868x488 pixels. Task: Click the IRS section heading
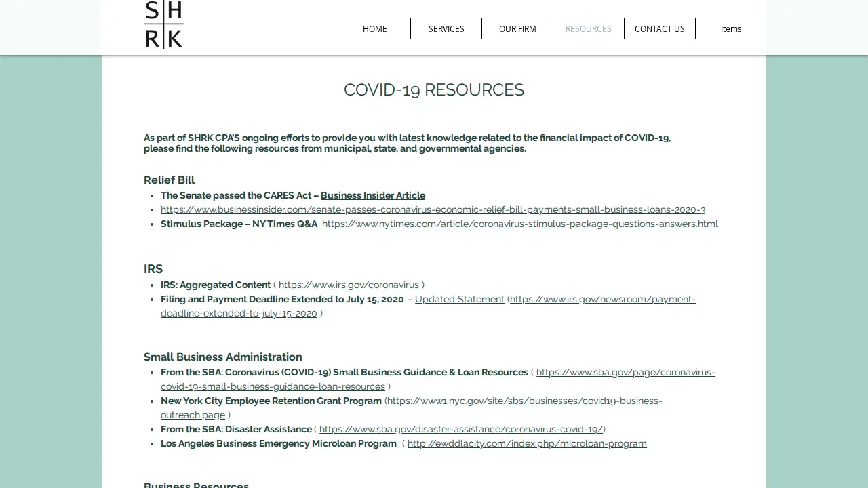pyautogui.click(x=153, y=268)
